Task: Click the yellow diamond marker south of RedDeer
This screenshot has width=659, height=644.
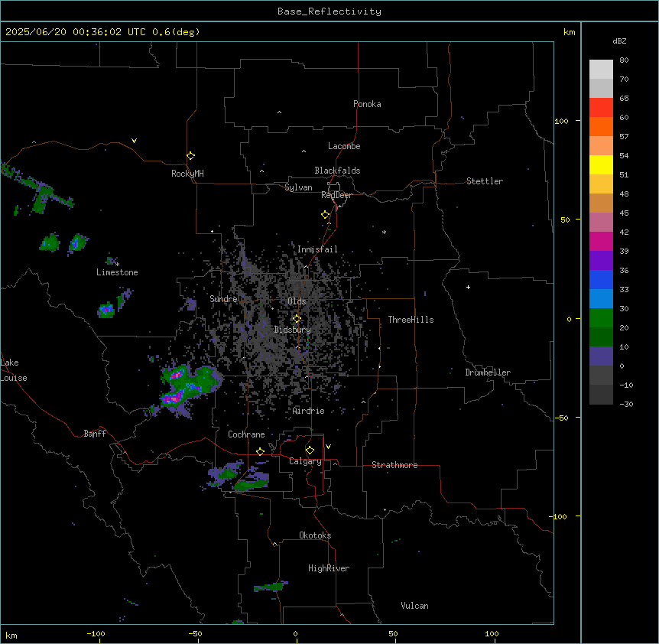Action: 325,215
